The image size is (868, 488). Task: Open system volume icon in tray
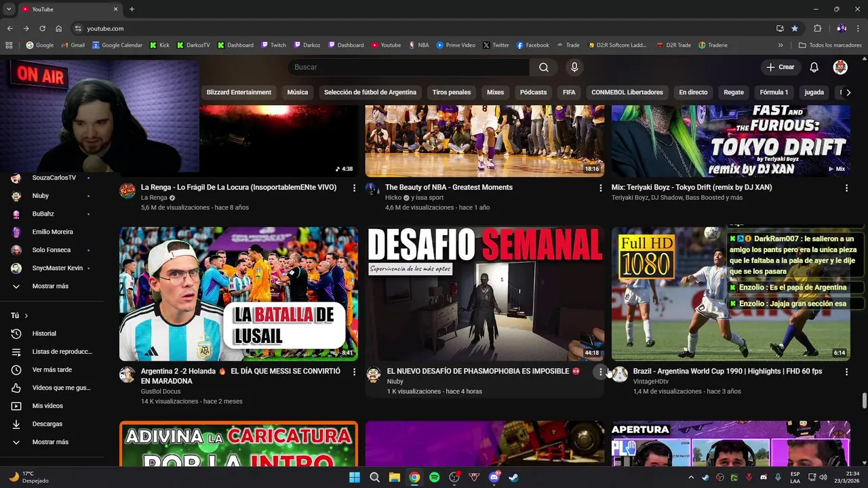(823, 477)
